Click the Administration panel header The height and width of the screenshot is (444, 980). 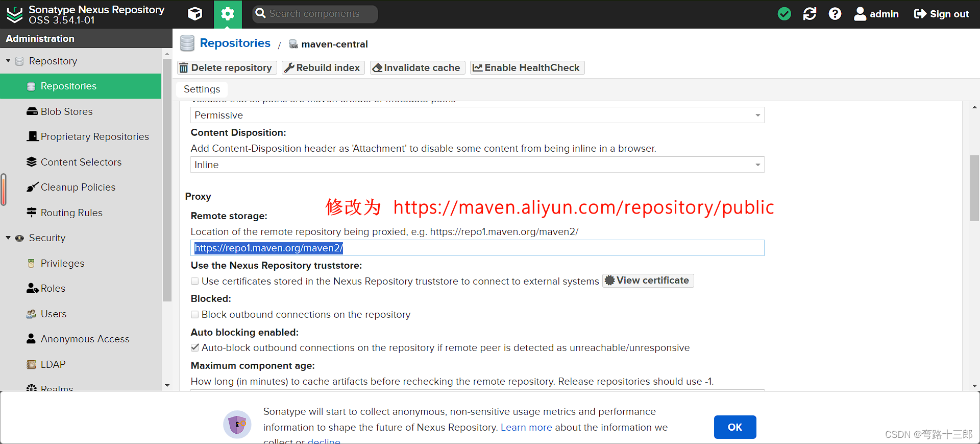click(x=86, y=38)
